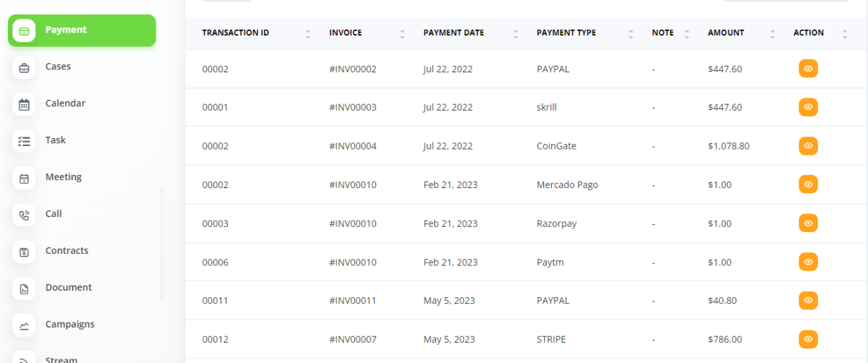Open the Stream menu item

[61, 359]
